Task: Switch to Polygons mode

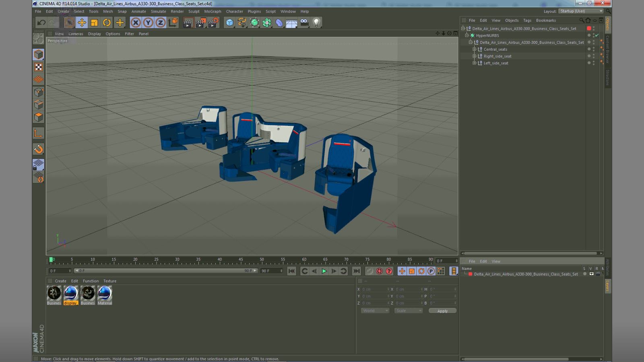Action: 39,117
